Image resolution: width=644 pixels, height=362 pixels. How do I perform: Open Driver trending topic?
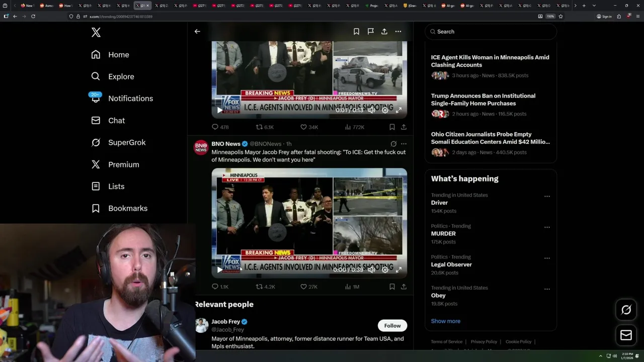pyautogui.click(x=439, y=203)
